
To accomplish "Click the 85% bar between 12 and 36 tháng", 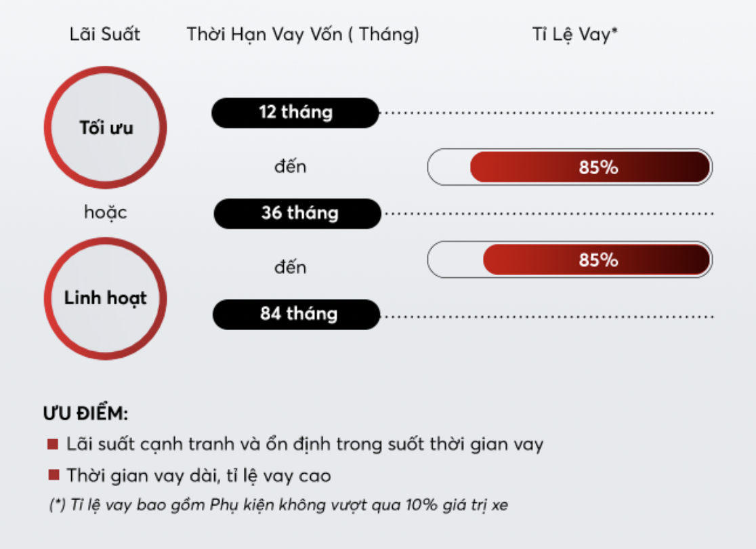I will click(589, 167).
